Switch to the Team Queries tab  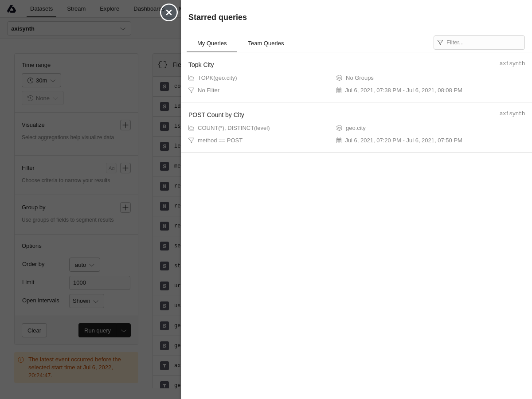point(266,43)
